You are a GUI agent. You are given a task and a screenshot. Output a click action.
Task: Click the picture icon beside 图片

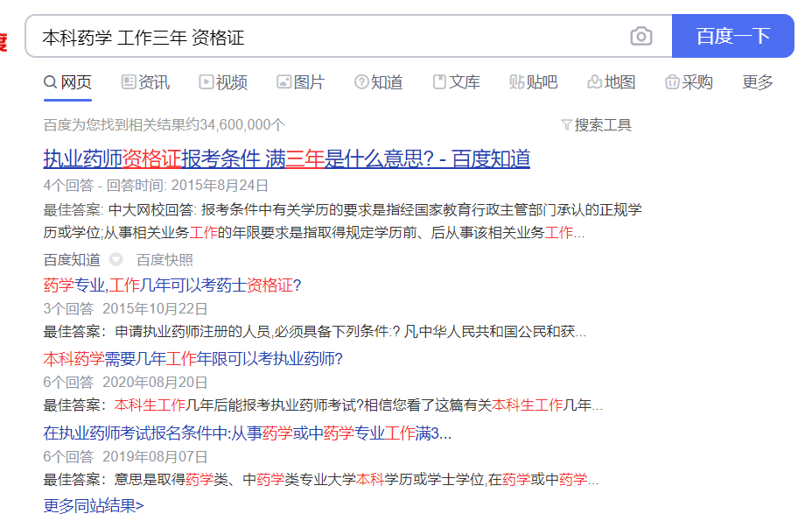(283, 81)
